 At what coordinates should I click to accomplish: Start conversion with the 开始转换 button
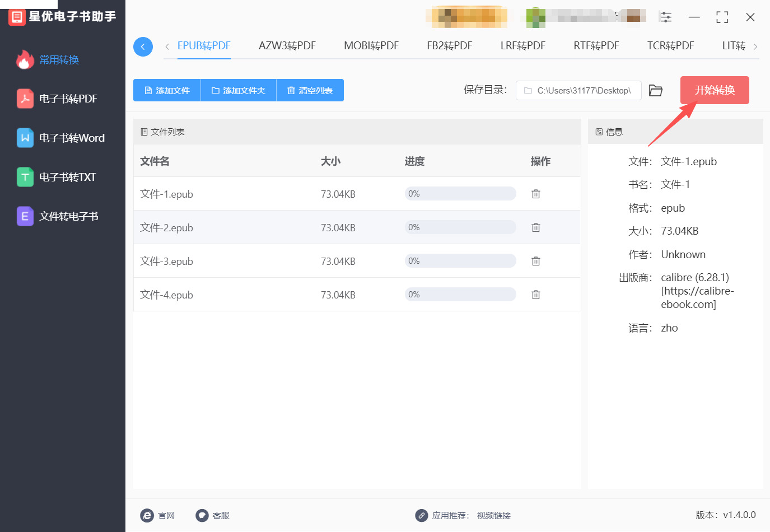pos(715,90)
